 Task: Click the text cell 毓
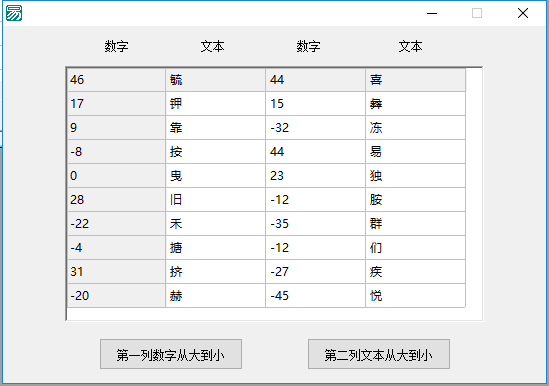point(216,80)
